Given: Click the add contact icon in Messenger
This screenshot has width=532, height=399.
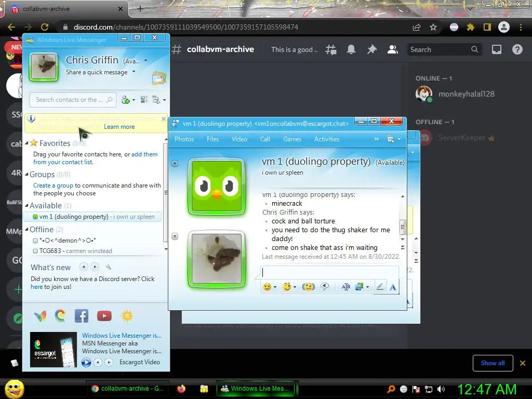Looking at the screenshot, I should point(126,100).
